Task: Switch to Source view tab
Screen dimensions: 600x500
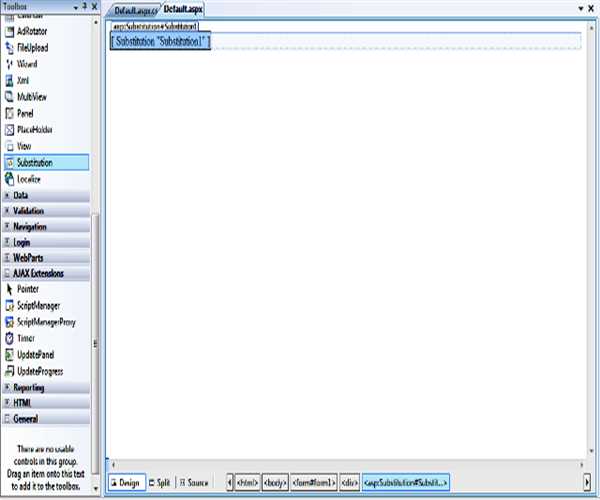Action: 193,483
